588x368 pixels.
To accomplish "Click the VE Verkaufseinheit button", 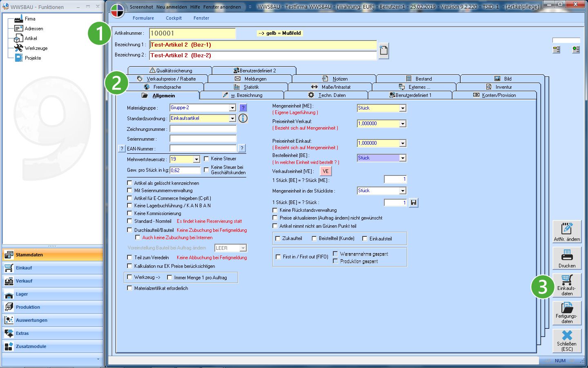I will [325, 171].
